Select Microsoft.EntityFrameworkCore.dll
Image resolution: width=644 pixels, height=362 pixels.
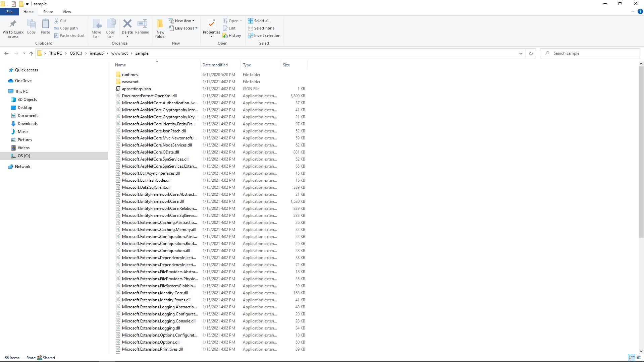[x=153, y=201]
